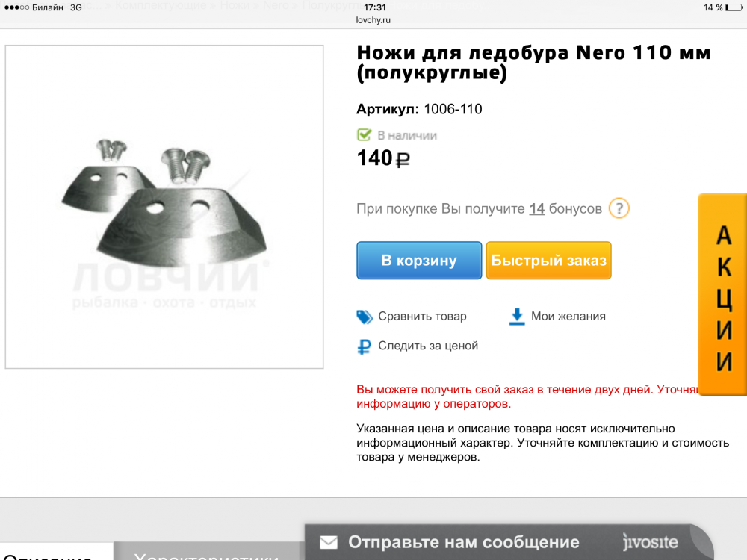This screenshot has width=747, height=560.
Task: Switch to the 'Характеристики' tab
Action: (205, 555)
